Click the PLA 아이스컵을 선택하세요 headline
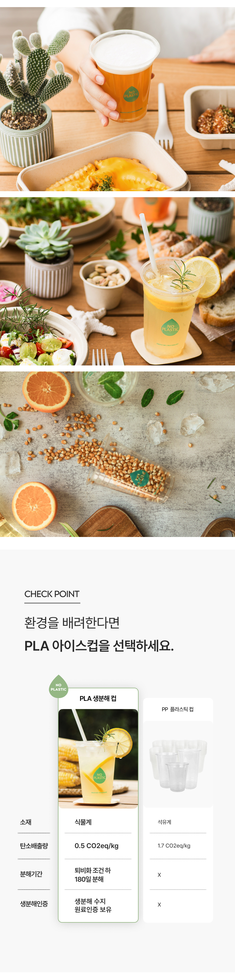The image size is (235, 980). click(x=99, y=646)
